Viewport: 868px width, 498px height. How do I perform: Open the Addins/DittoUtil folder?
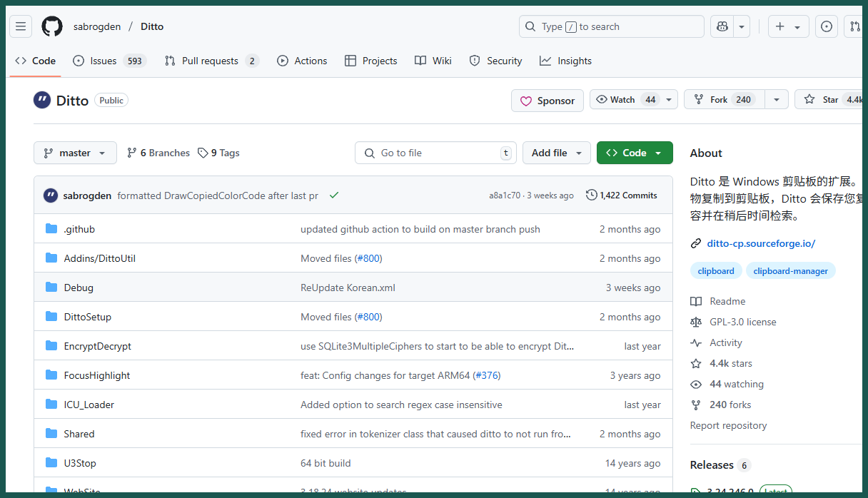(x=100, y=258)
